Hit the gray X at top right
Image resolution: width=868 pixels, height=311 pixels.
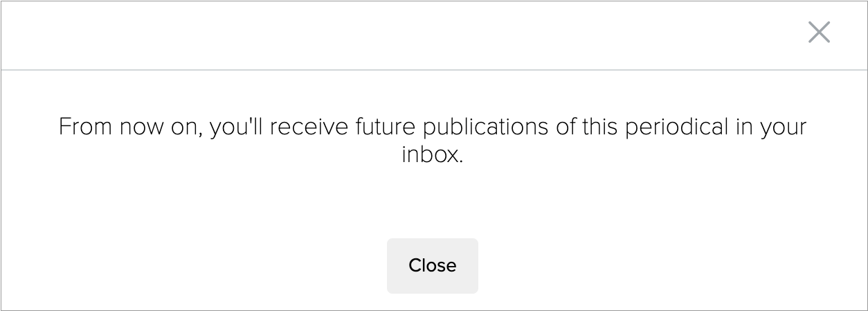(819, 32)
